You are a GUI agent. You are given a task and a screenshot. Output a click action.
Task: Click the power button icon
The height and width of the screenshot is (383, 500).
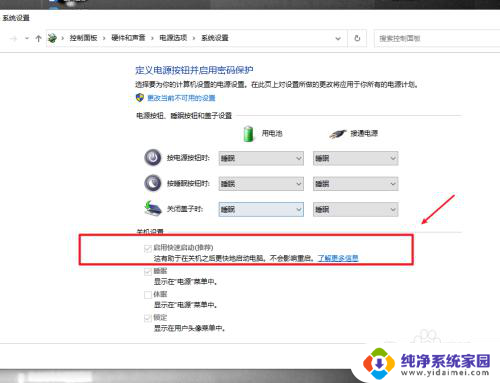(153, 157)
